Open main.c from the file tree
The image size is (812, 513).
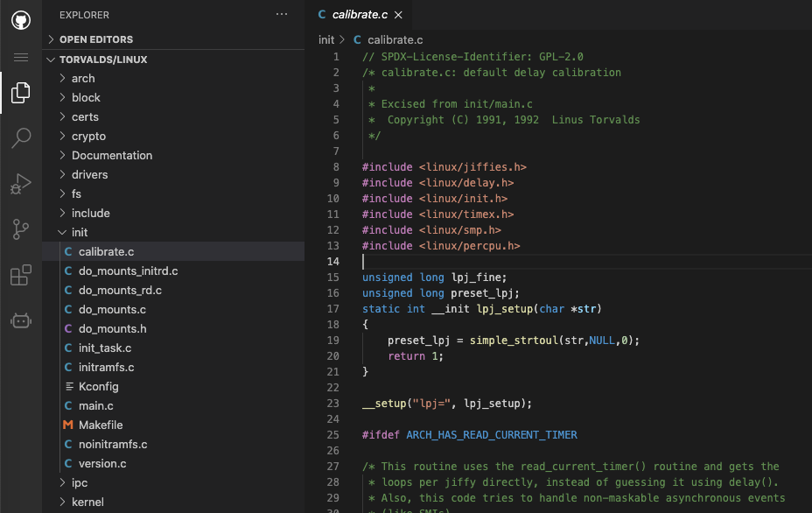point(96,405)
